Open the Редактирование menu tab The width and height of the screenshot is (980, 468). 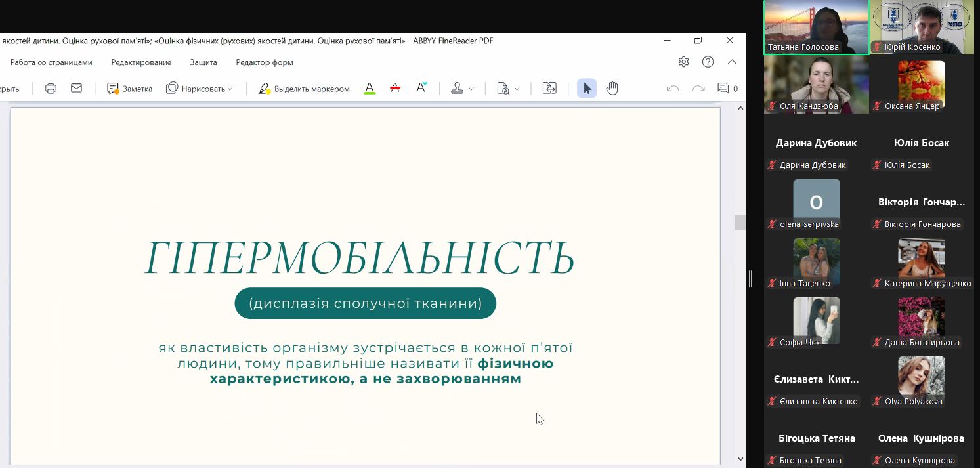141,62
